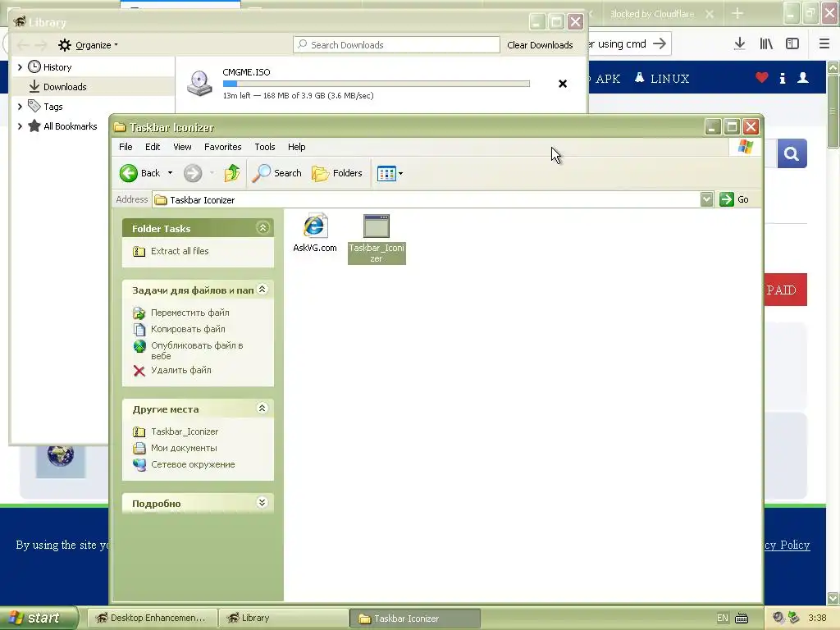Open the Favorites menu
This screenshot has width=840, height=630.
coord(223,147)
